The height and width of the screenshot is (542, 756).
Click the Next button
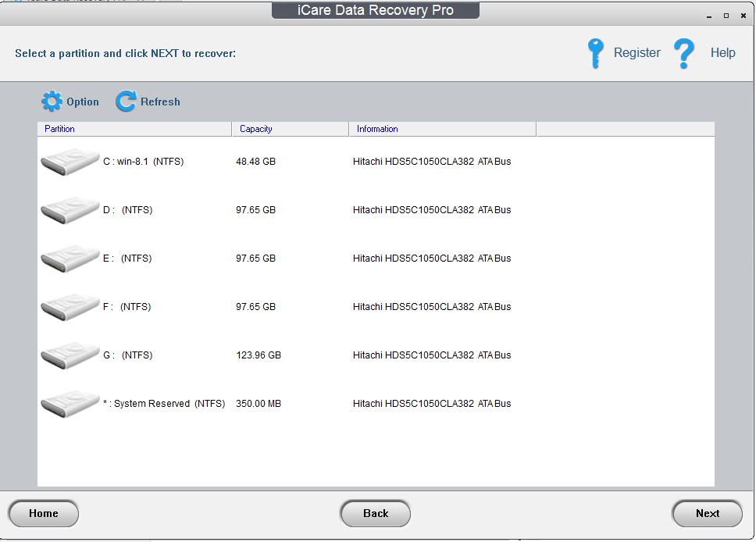pyautogui.click(x=708, y=514)
